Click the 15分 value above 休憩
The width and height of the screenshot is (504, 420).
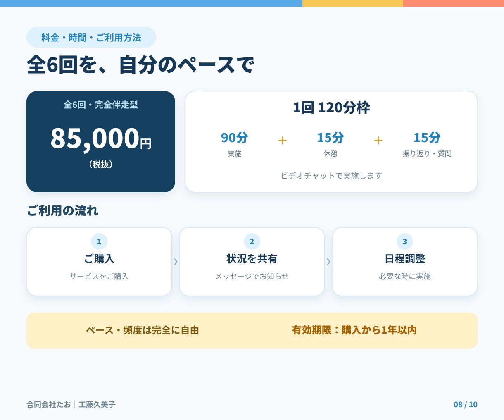tap(330, 138)
